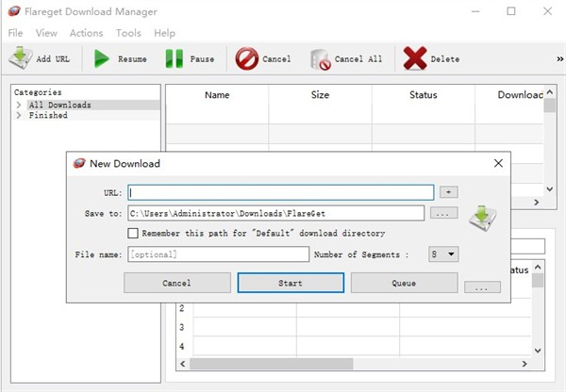The width and height of the screenshot is (566, 392).
Task: Show more toolbar items via chevron
Action: click(559, 58)
